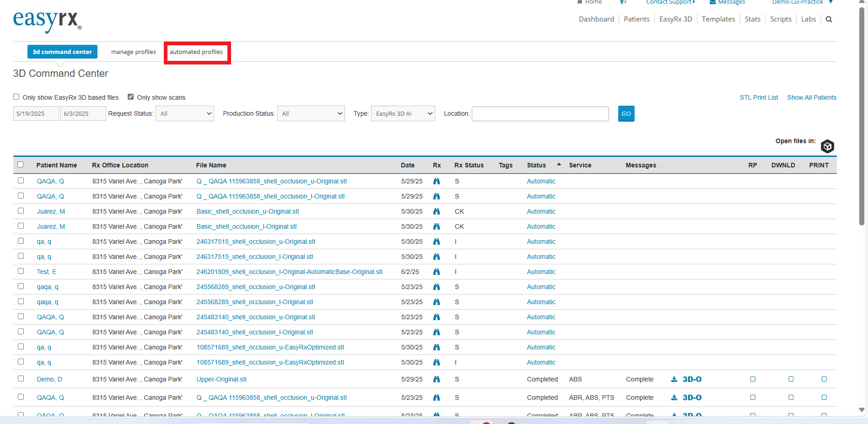
Task: Check the select-all header checkbox
Action: pos(21,165)
